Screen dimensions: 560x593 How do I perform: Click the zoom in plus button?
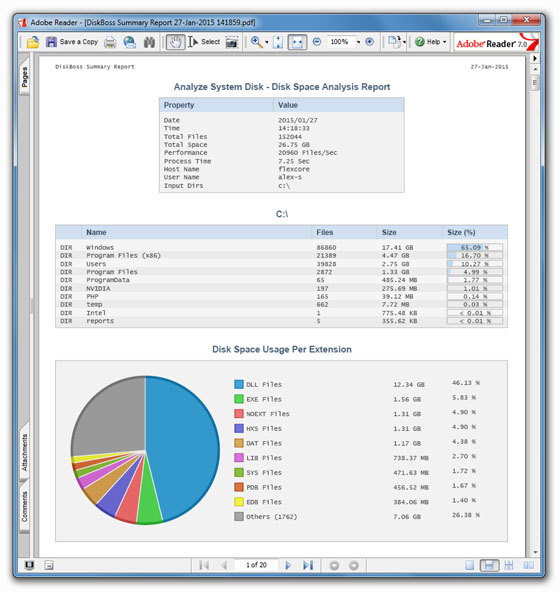tap(369, 42)
